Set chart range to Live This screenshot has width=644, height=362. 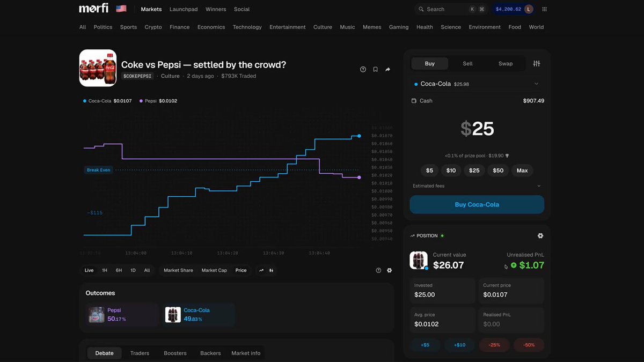pos(89,270)
